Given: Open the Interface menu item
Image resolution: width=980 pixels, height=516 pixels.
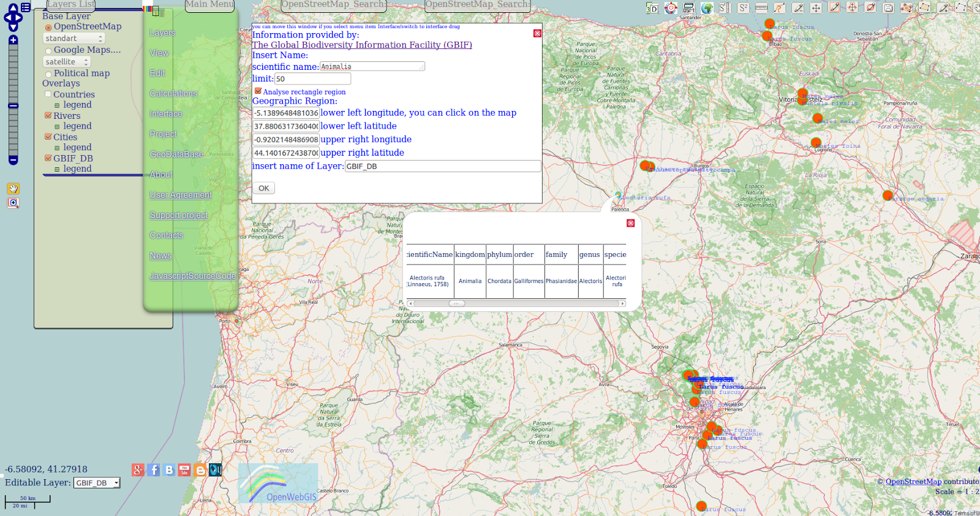Looking at the screenshot, I should click(x=166, y=114).
